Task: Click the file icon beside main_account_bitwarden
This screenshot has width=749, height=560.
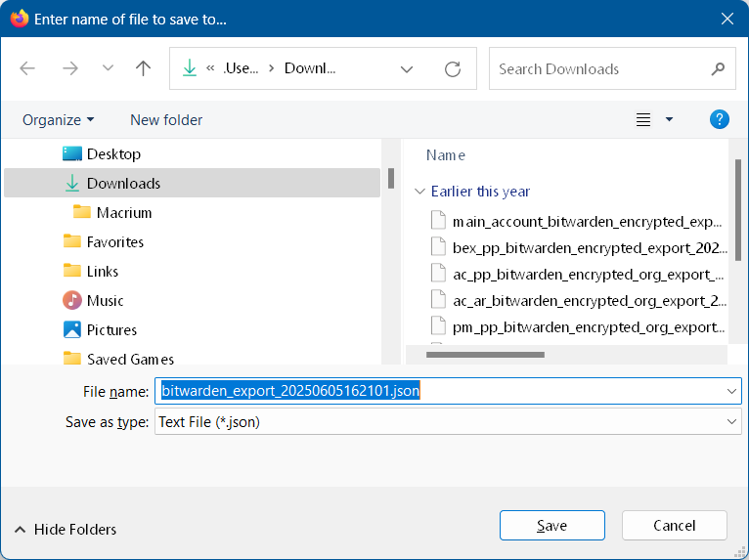Action: [x=438, y=221]
